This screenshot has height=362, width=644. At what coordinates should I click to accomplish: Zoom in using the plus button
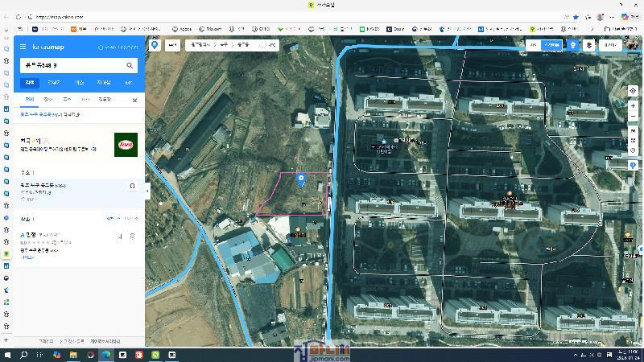[x=634, y=105]
